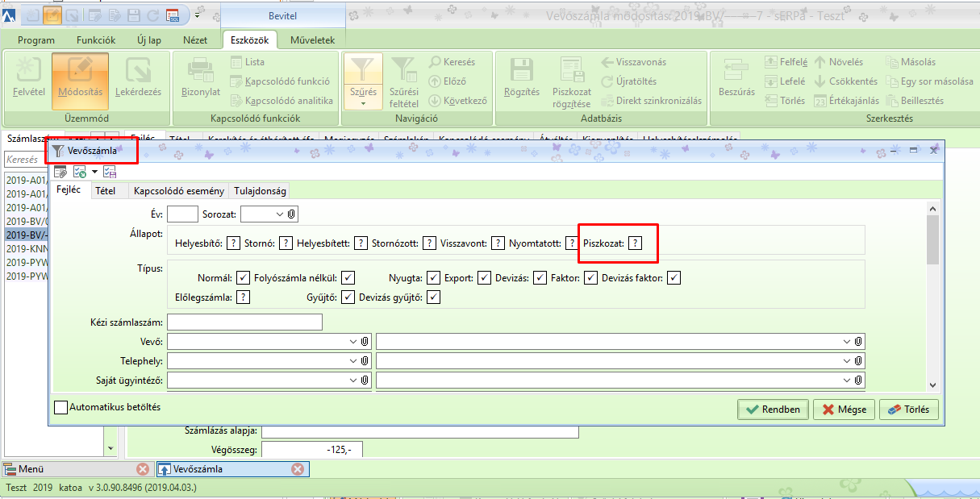Click the Lefelé move-down command
This screenshot has height=499, width=980.
[x=785, y=81]
